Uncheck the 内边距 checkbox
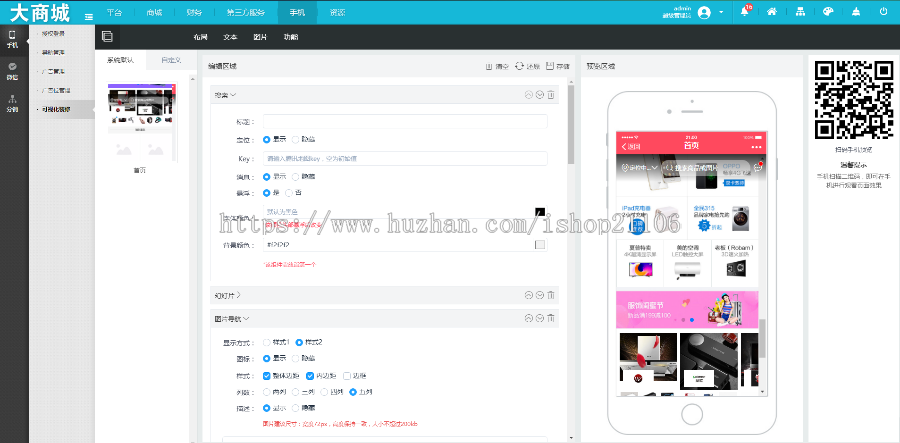The image size is (900, 443). 310,376
